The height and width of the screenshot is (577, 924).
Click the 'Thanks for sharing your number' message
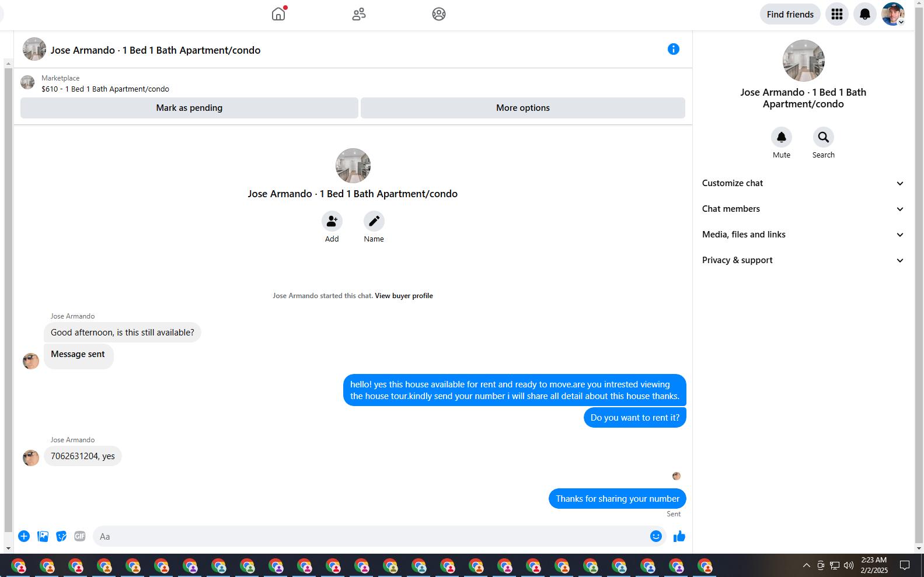coord(618,499)
